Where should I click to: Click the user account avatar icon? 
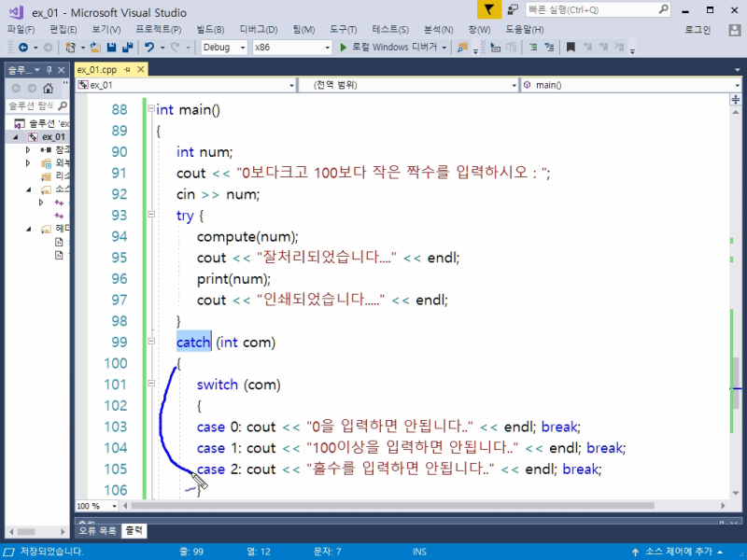click(735, 30)
